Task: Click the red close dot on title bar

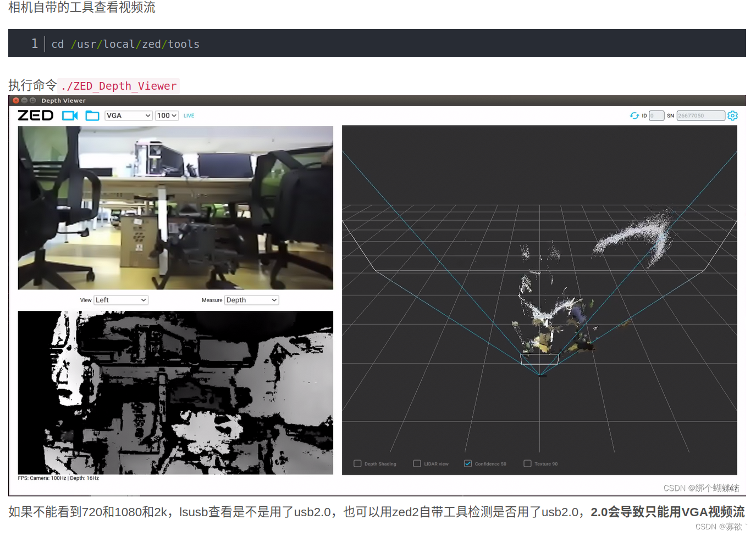Action: pos(16,101)
